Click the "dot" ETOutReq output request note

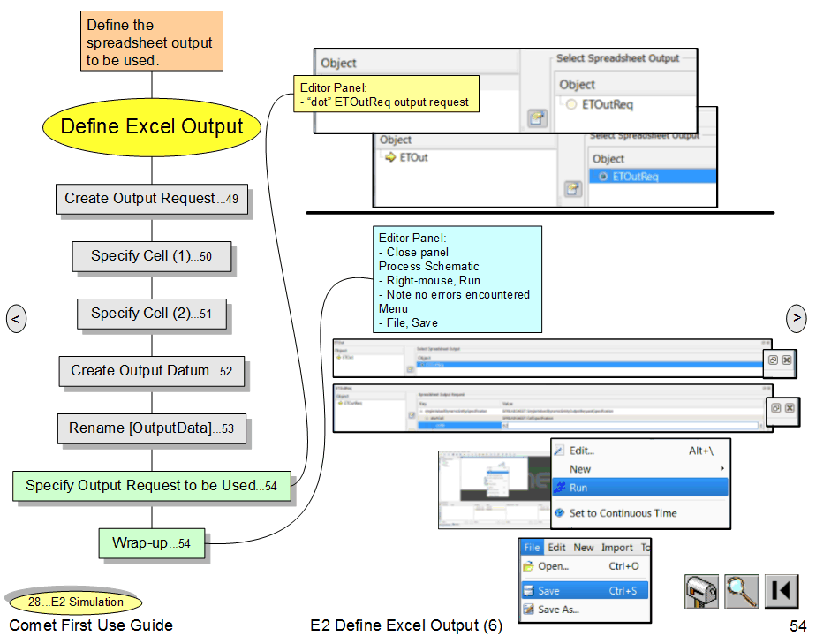tap(386, 95)
